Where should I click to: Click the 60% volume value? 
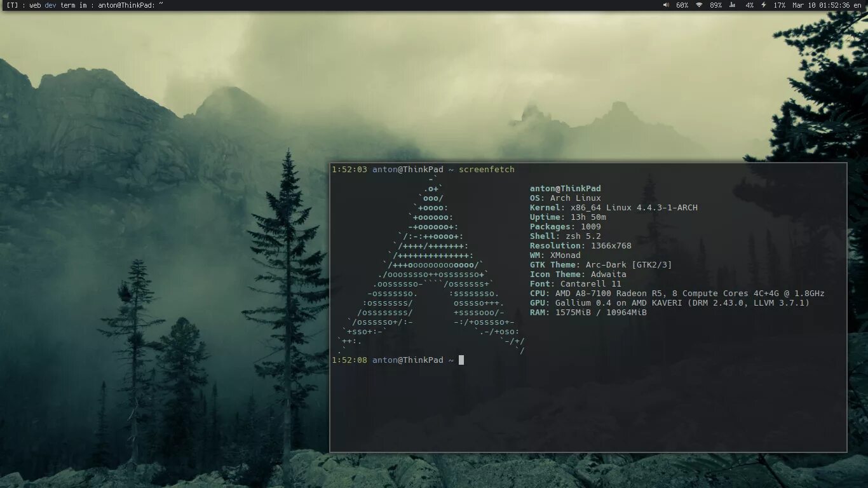pyautogui.click(x=682, y=4)
